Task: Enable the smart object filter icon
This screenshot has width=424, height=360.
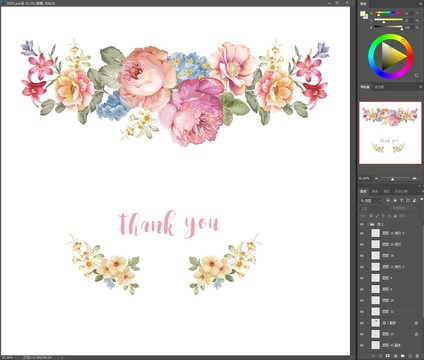Action: click(x=414, y=200)
